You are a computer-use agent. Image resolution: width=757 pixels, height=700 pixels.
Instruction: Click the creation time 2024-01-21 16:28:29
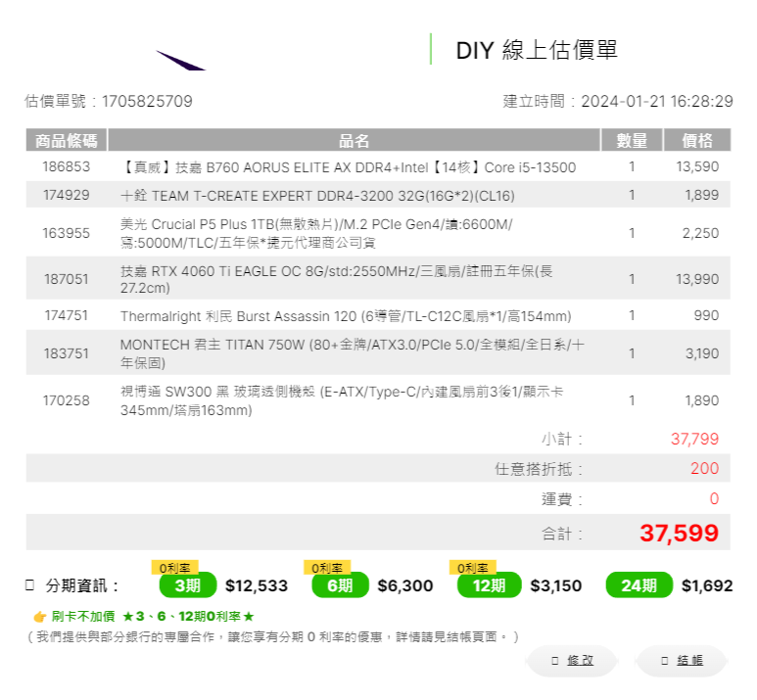tap(657, 102)
